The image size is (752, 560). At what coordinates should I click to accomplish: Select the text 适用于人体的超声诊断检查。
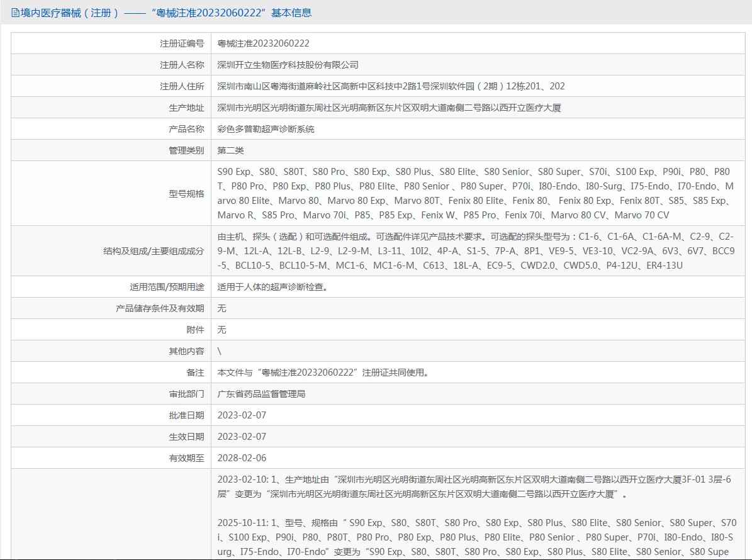(x=273, y=287)
